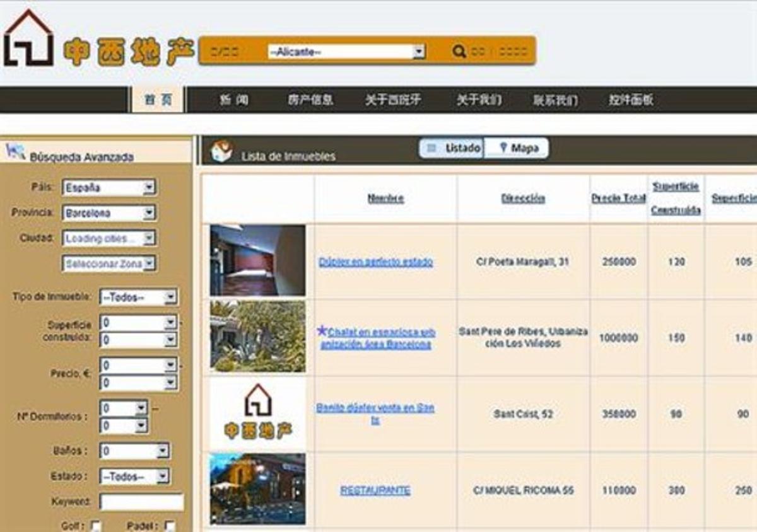Switch to Mapa view
Image resolution: width=757 pixels, height=532 pixels.
tap(517, 148)
